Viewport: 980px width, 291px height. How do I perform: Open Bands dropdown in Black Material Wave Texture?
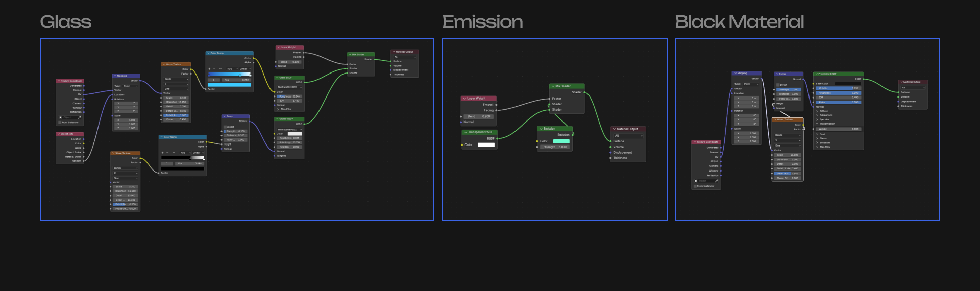(x=788, y=135)
